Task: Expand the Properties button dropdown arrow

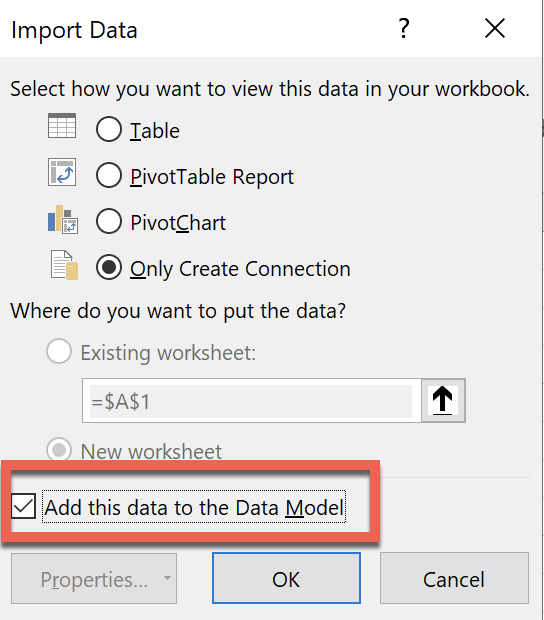Action: click(167, 578)
